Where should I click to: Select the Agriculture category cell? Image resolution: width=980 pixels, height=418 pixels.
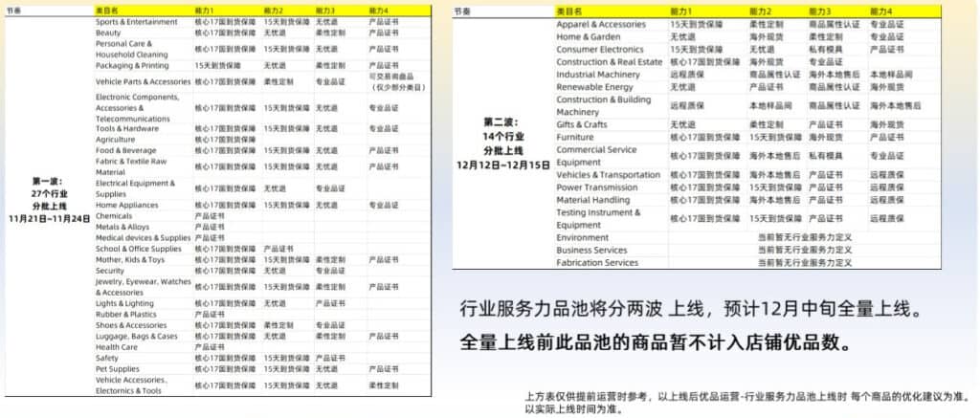tap(115, 139)
